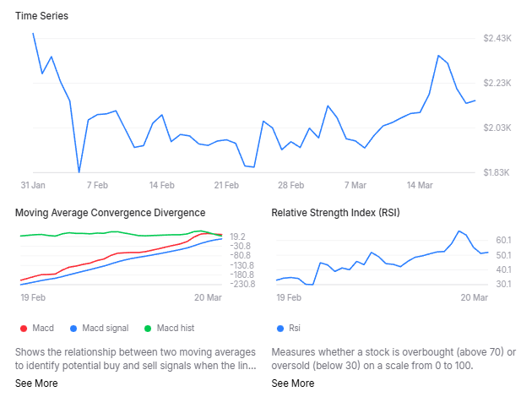The height and width of the screenshot is (397, 532).
Task: Click the Moving Average Convergence Divergence heading
Action: [x=110, y=212]
